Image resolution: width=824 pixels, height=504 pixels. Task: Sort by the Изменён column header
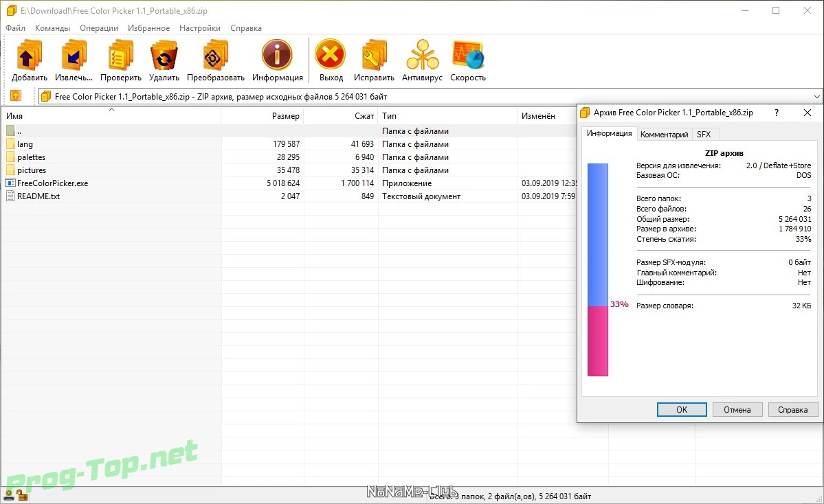pos(547,115)
